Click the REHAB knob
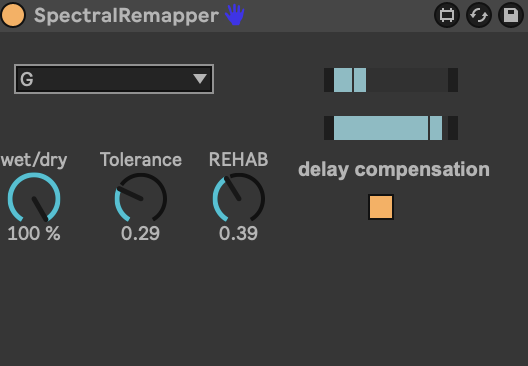The height and width of the screenshot is (366, 528). click(x=239, y=199)
